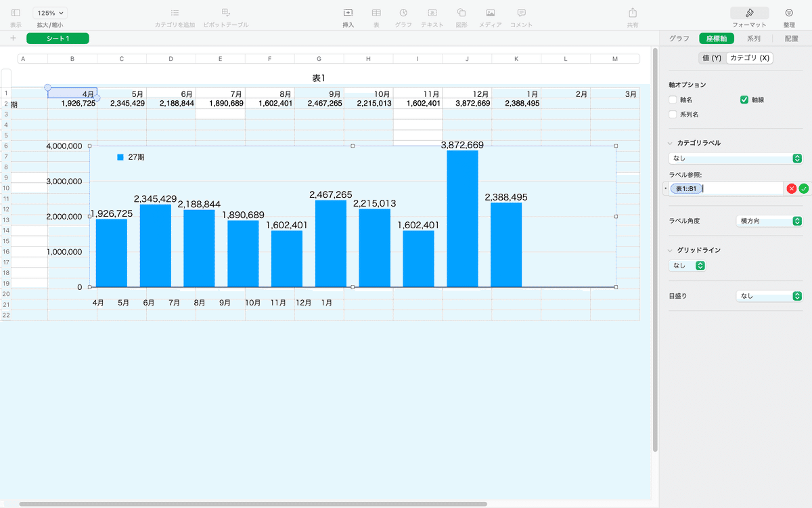Click the tallest bar labeled 3,872,669

point(462,219)
